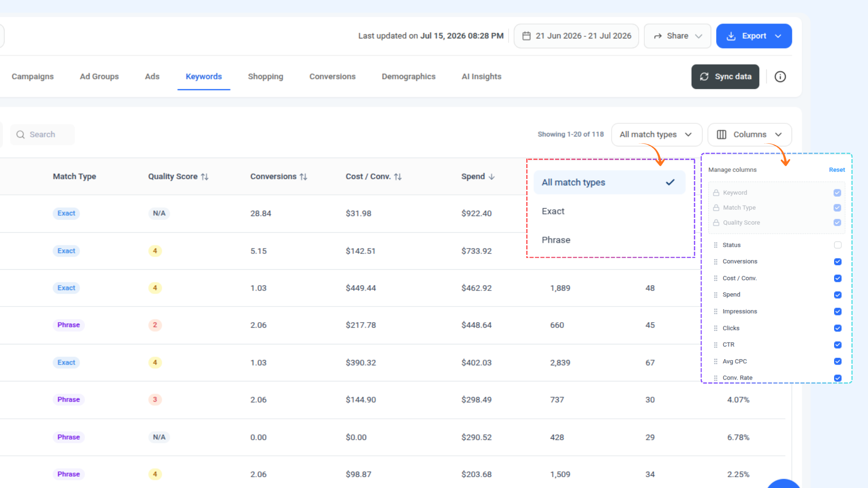
Task: Open the Columns dropdown
Action: coord(750,135)
